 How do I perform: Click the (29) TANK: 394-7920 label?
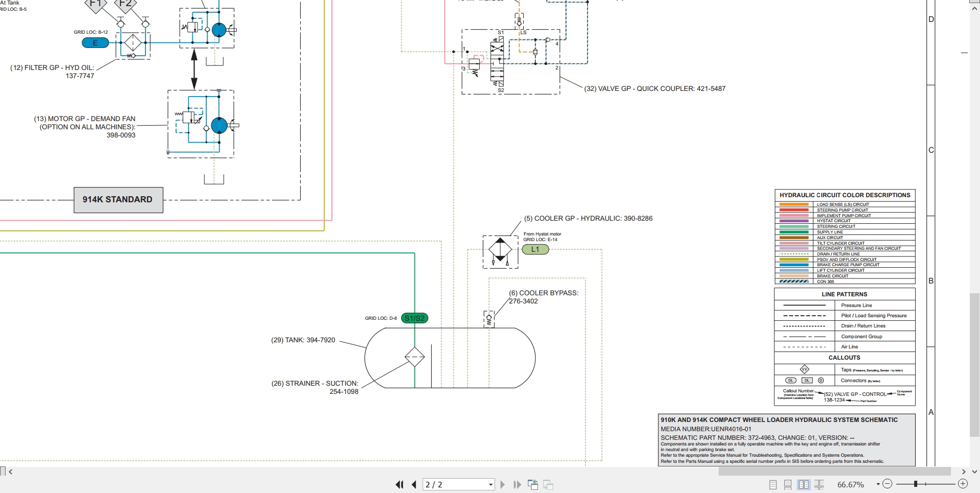pyautogui.click(x=303, y=340)
